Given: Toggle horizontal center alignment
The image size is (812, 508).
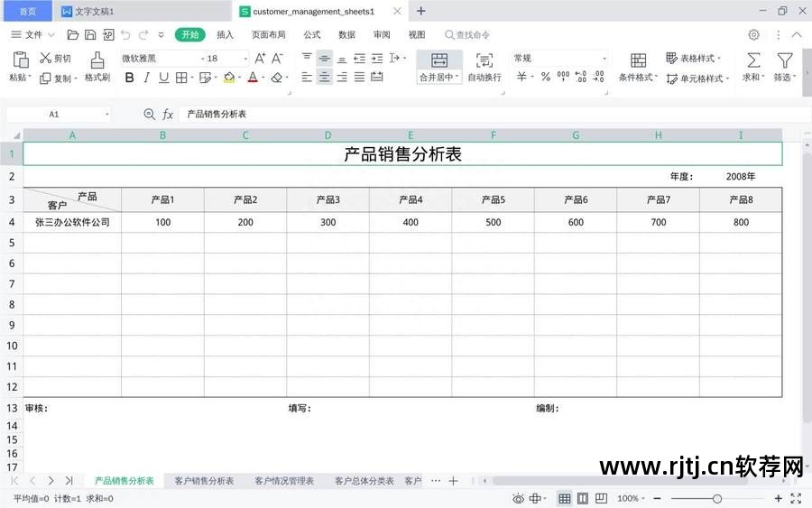Looking at the screenshot, I should point(324,78).
